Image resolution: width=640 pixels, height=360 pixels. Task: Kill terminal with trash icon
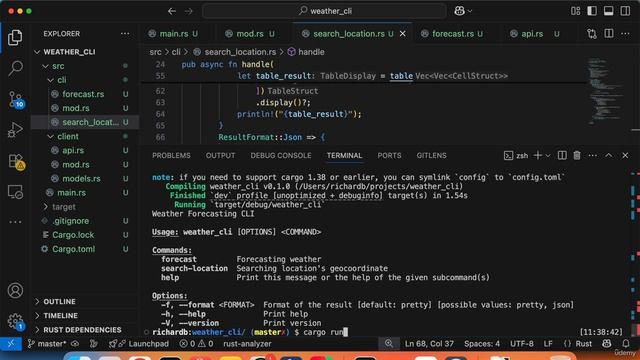[x=577, y=156]
